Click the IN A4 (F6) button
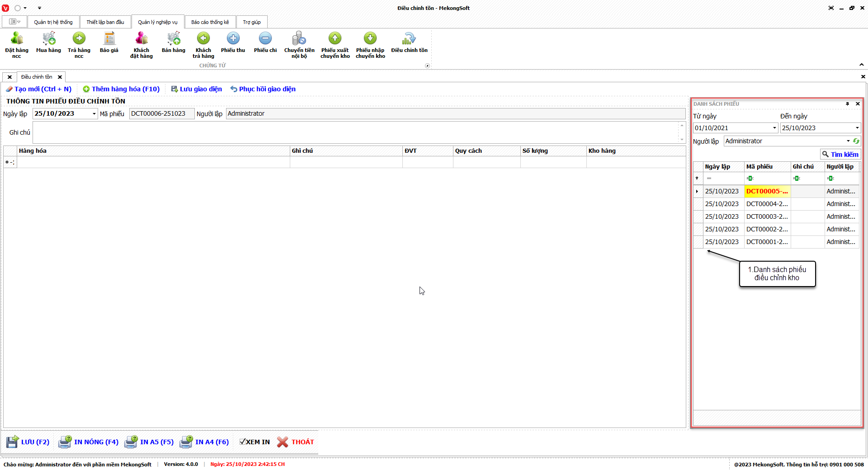Screen dimensions: 868x470 click(x=204, y=442)
